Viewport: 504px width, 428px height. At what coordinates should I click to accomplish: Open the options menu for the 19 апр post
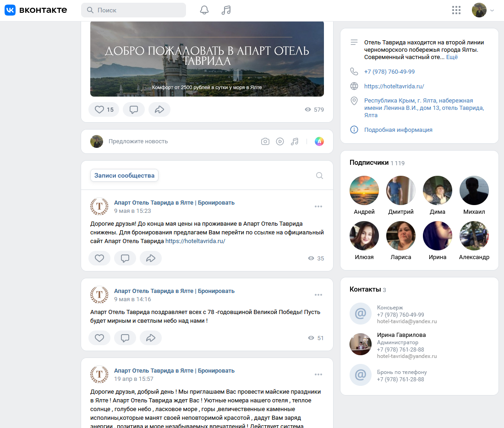tap(318, 374)
